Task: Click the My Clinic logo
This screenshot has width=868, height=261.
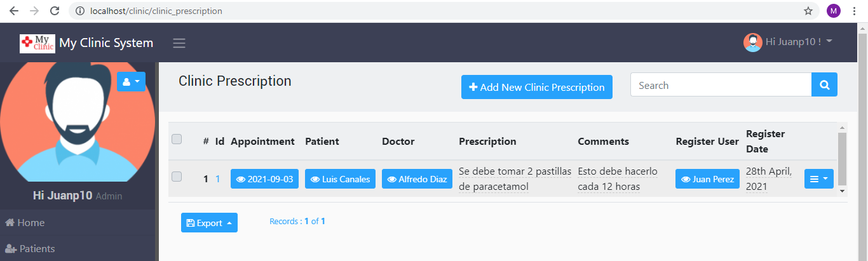Action: click(37, 43)
